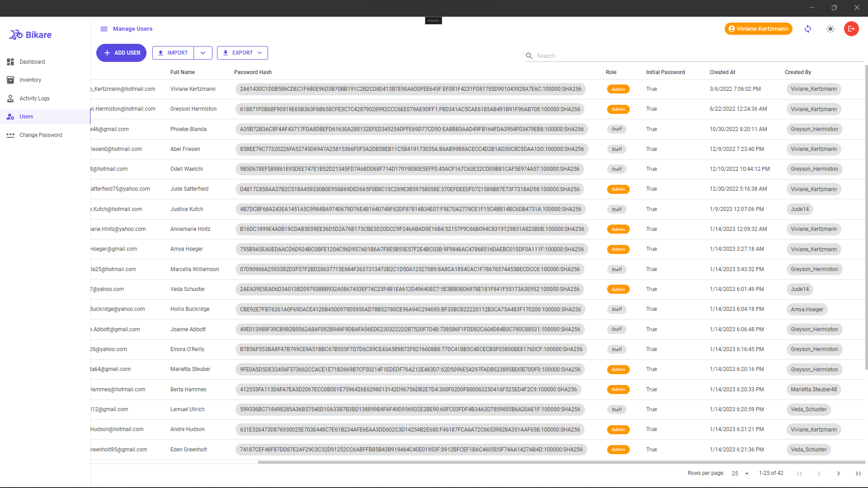Open Activity Logs in sidebar
Viewport: 868px width, 488px height.
pos(34,99)
